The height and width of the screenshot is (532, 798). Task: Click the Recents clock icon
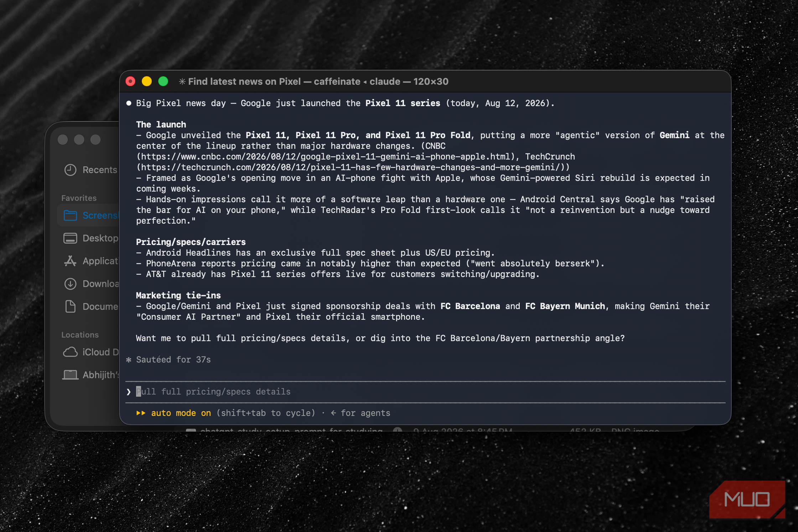point(70,170)
